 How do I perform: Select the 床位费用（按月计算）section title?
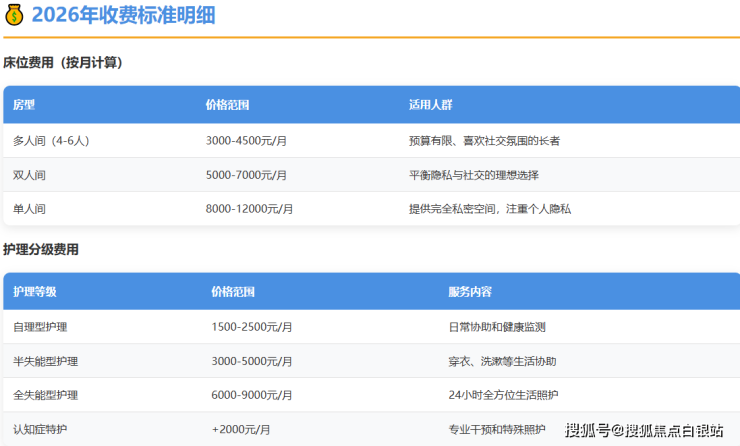pos(63,62)
